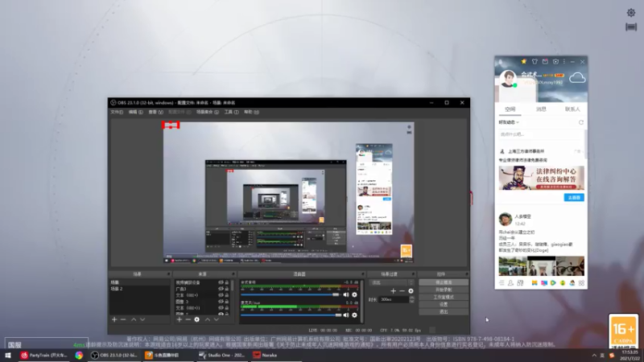Image resolution: width=644 pixels, height=362 pixels.
Task: Open OBS 设置 settings button
Action: (444, 305)
